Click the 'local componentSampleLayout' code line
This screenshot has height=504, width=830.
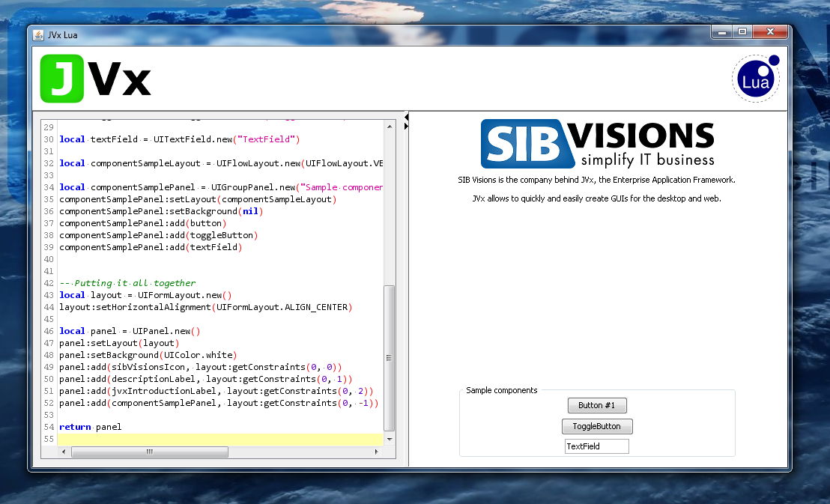pyautogui.click(x=221, y=163)
